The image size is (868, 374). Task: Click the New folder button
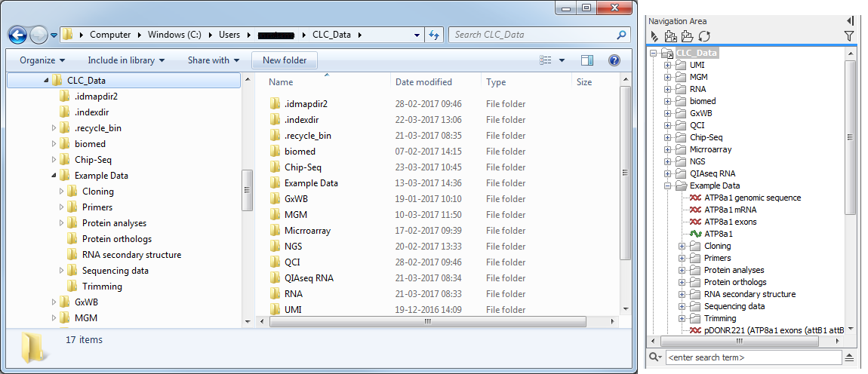[x=285, y=60]
